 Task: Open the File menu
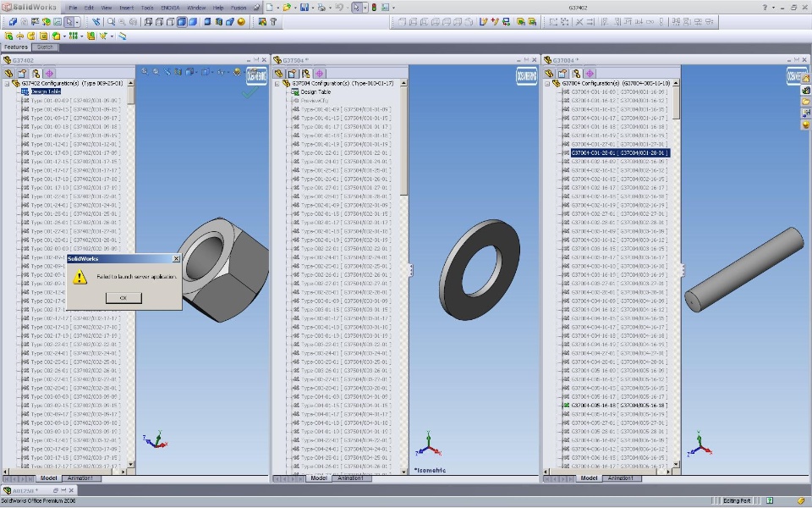pyautogui.click(x=73, y=8)
